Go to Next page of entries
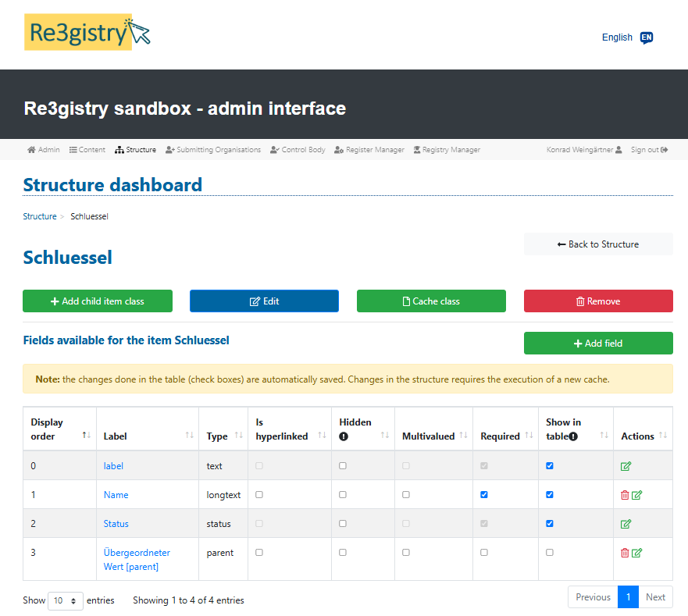Image resolution: width=688 pixels, height=616 pixels. pos(655,597)
